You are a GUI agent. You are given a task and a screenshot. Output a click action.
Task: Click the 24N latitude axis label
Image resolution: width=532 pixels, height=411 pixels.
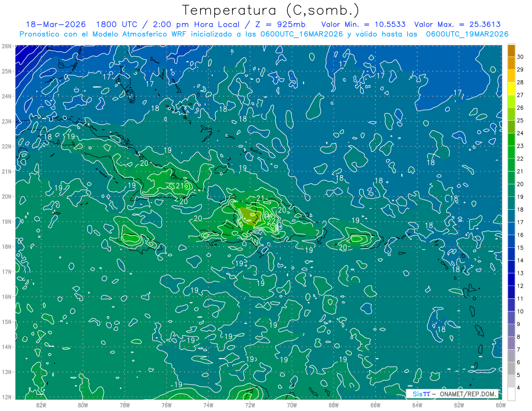(7, 96)
